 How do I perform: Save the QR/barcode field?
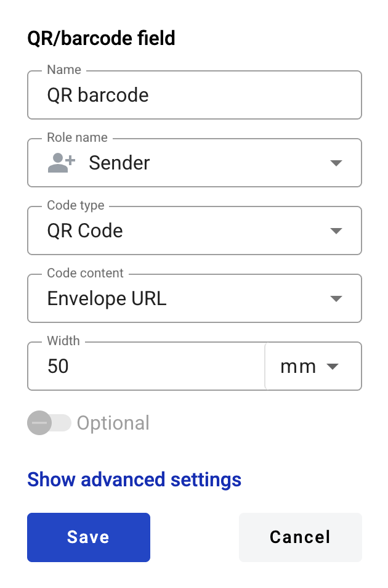tap(89, 537)
